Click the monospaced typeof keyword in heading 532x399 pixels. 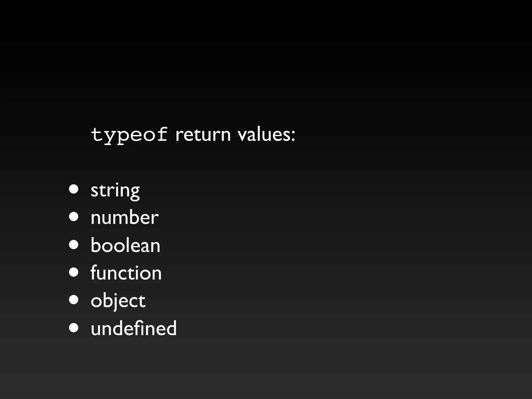pos(129,135)
